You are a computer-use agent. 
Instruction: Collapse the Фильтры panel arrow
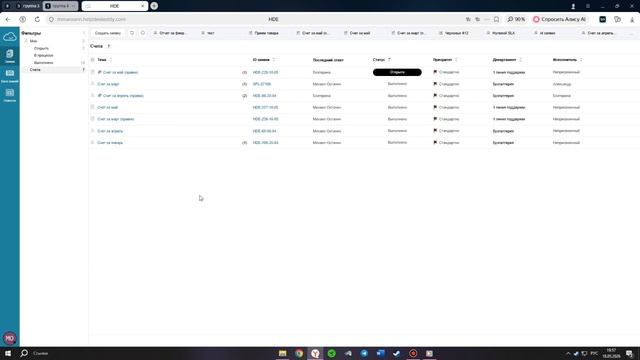click(x=84, y=33)
